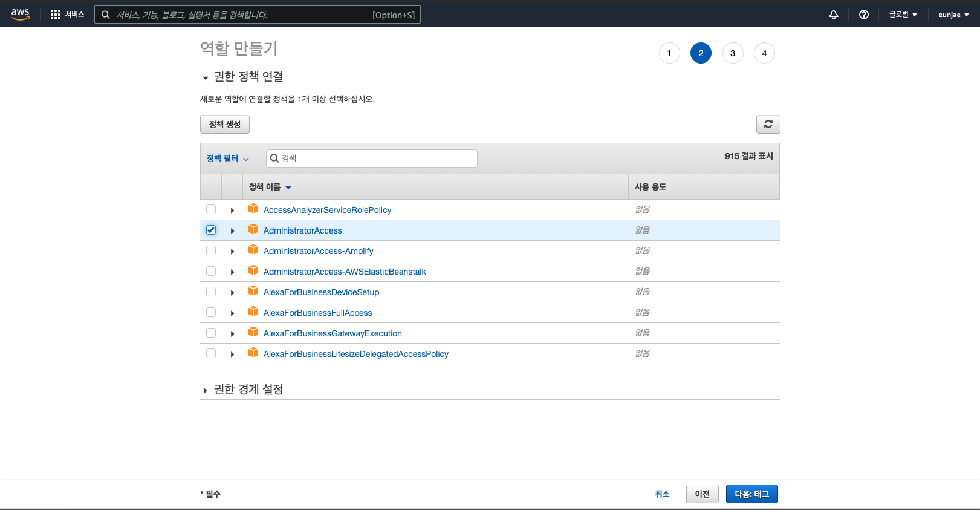Open the services grid menu icon

(x=56, y=15)
